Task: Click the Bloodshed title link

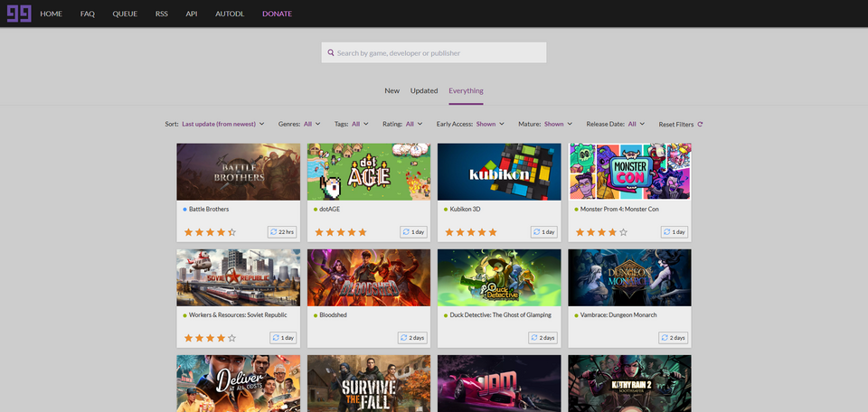Action: pos(334,315)
